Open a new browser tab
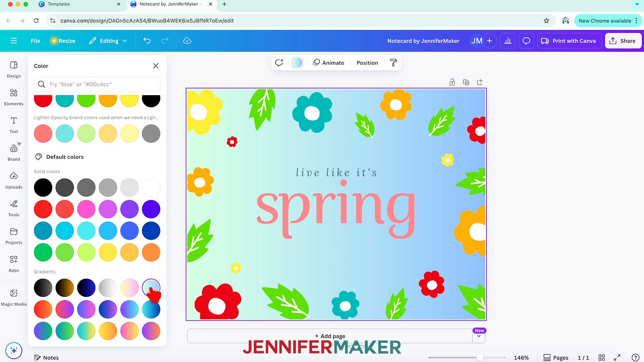The image size is (644, 362). point(224,4)
